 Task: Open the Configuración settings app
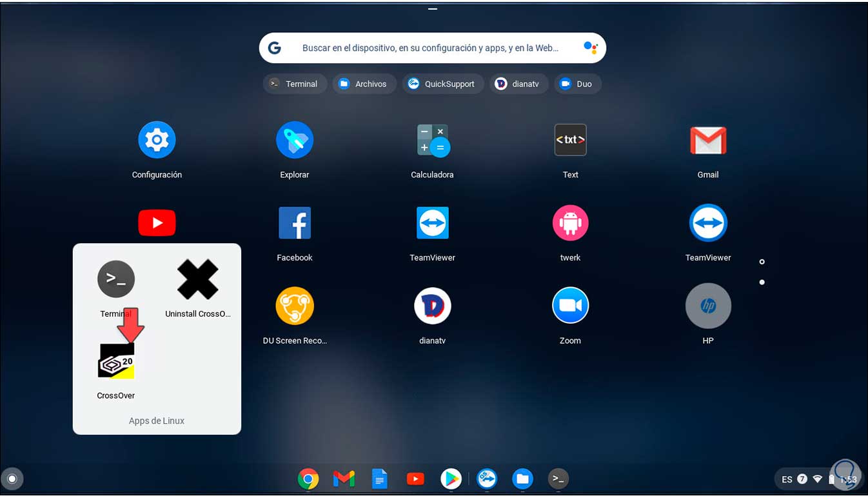(157, 140)
